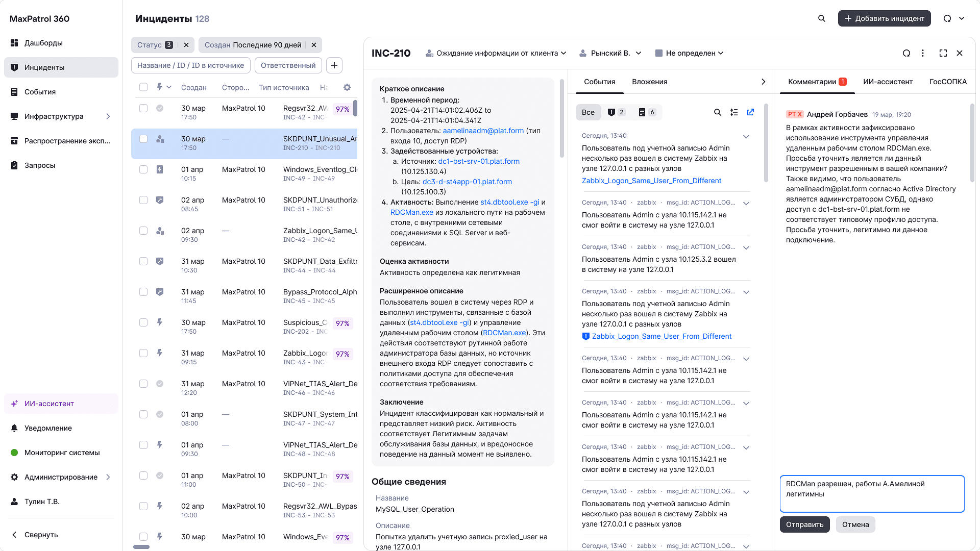Open the events list in an external window
980x551 pixels.
pyautogui.click(x=750, y=112)
